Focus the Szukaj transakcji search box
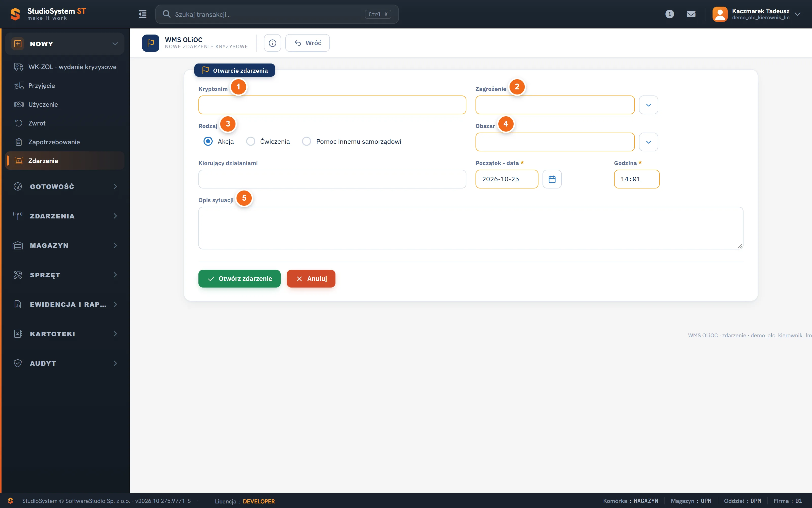Image resolution: width=812 pixels, height=508 pixels. pos(277,14)
